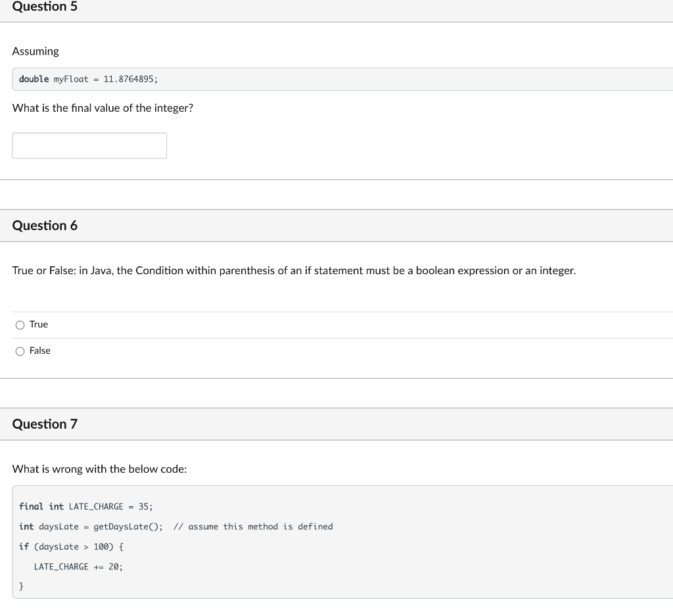Select the False radio button
Image resolution: width=673 pixels, height=616 pixels.
click(20, 350)
